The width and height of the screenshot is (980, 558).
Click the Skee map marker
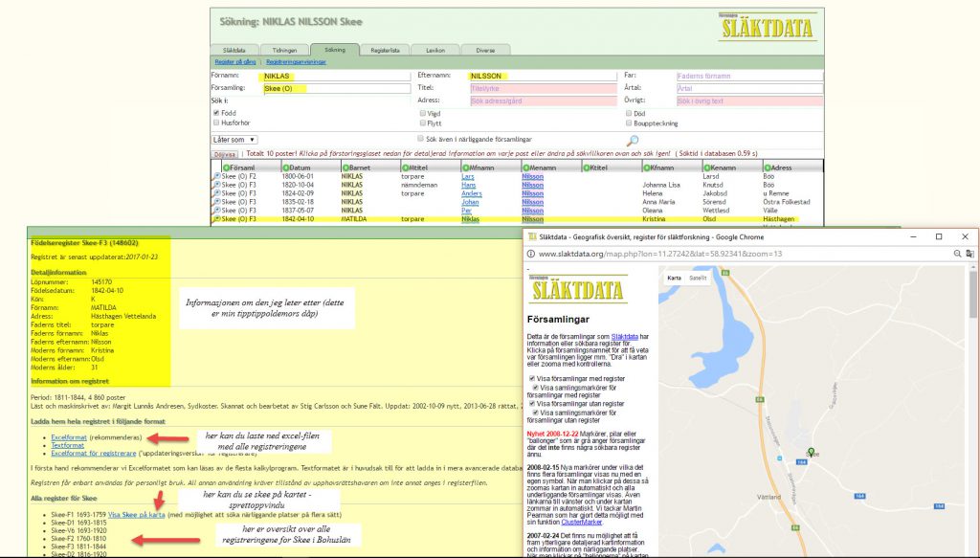click(812, 453)
